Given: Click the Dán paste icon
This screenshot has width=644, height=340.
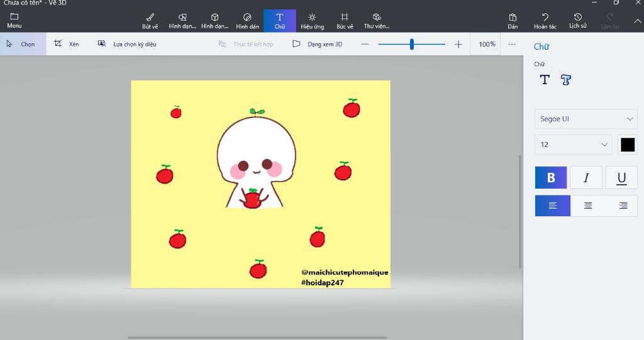Looking at the screenshot, I should point(513,20).
